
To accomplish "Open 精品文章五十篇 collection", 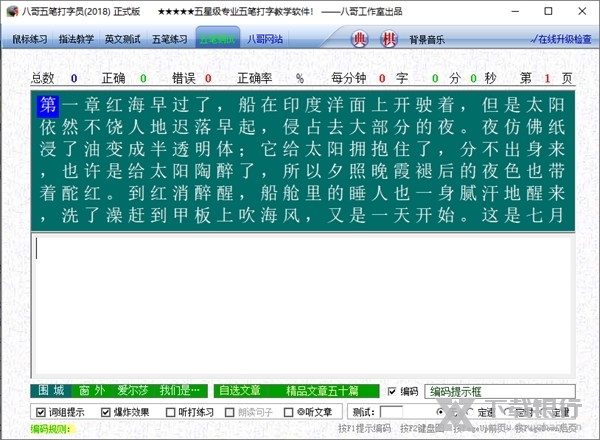I will coord(322,391).
